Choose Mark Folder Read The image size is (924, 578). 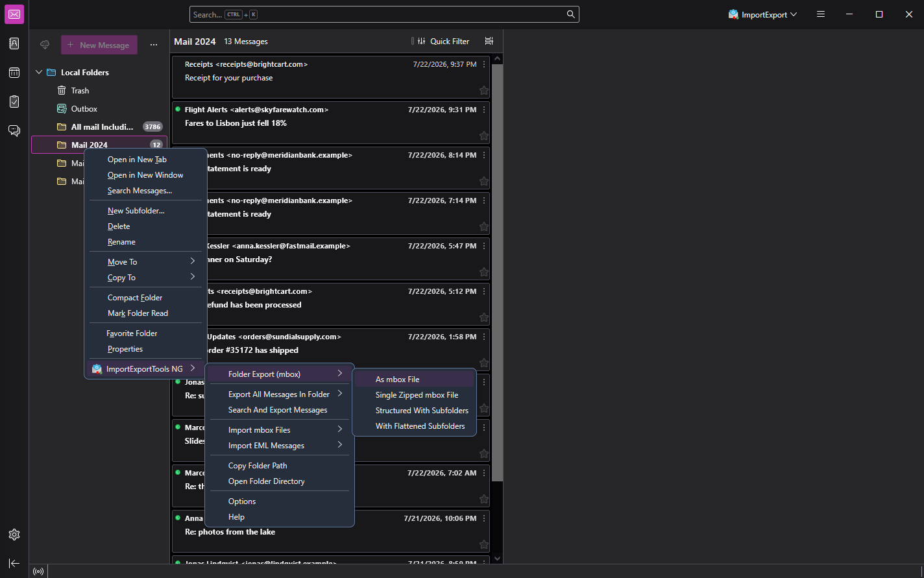coord(145,313)
